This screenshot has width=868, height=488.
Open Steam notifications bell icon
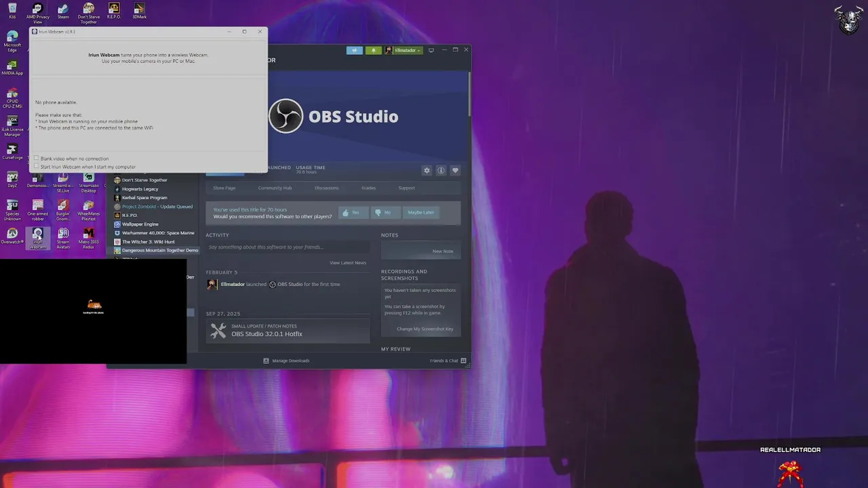pyautogui.click(x=374, y=50)
